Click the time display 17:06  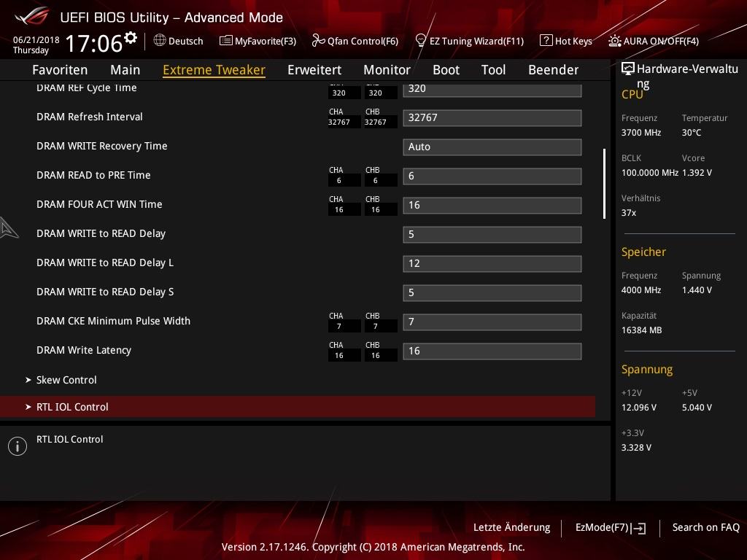[x=94, y=43]
